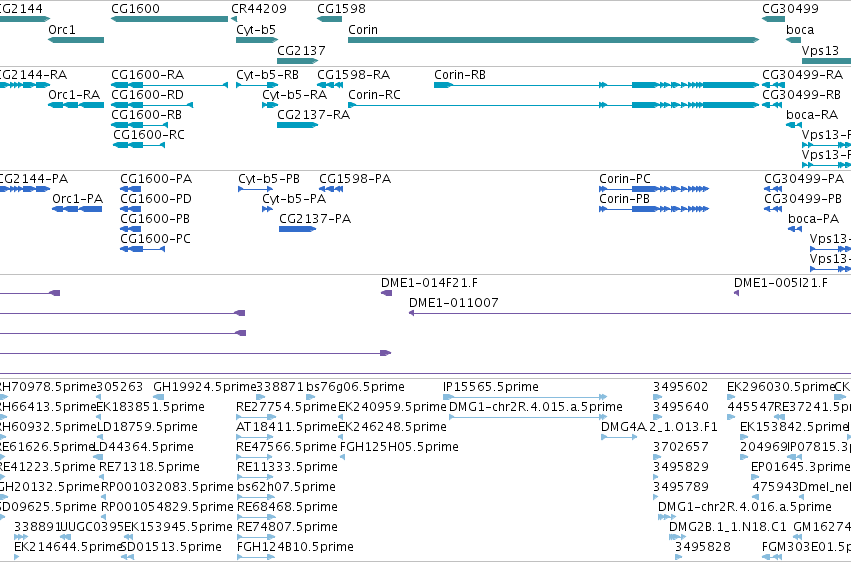
Task: Select feature 3495602 label
Action: [x=681, y=387]
